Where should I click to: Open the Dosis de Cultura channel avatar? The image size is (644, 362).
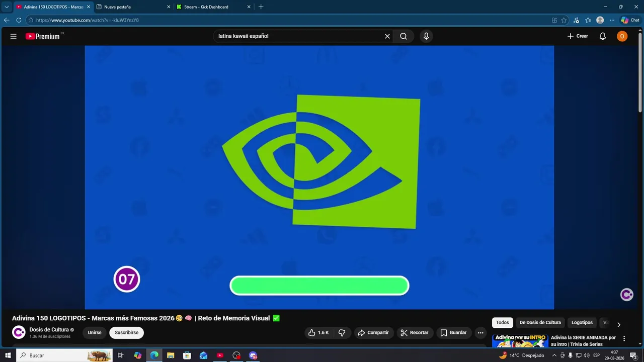pos(19,333)
